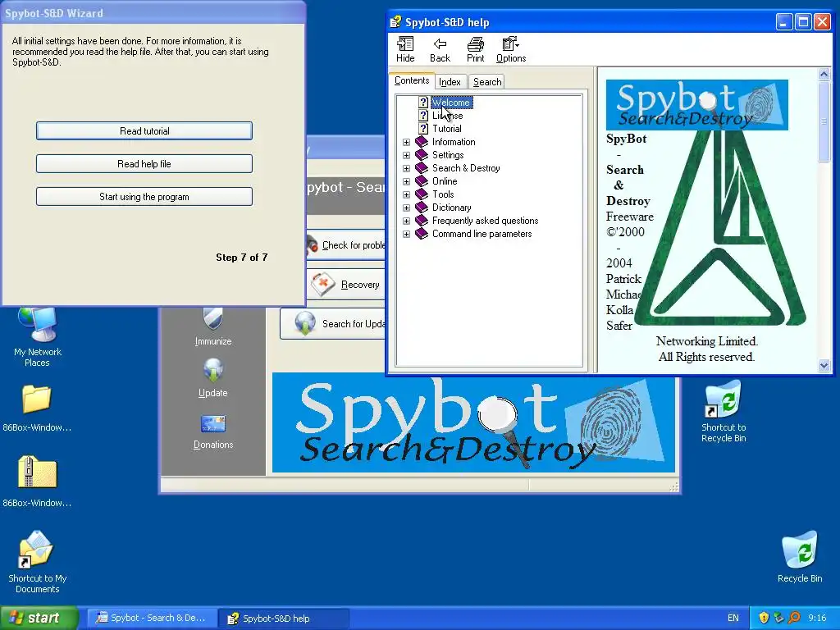Image resolution: width=840 pixels, height=630 pixels.
Task: Switch to Spybot-S&D help taskbar item
Action: click(284, 619)
